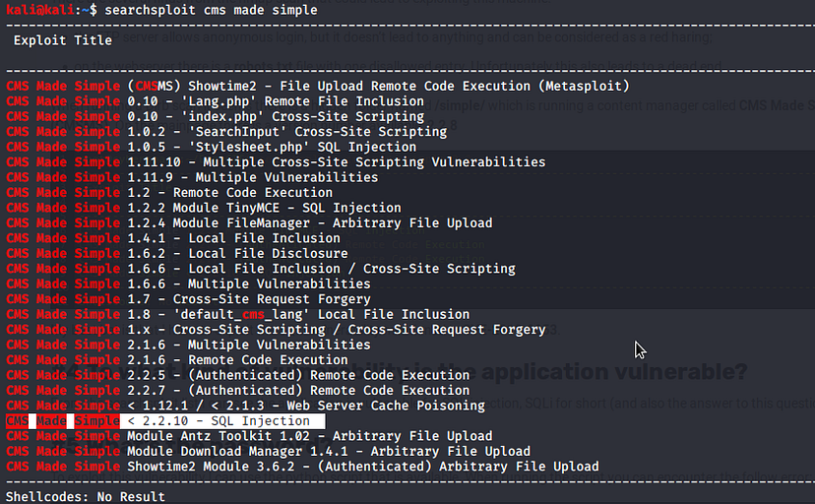815x504 pixels.
Task: Select the 1.2.4 Module FileManager Arbitrary File Upload row
Action: [x=249, y=222]
